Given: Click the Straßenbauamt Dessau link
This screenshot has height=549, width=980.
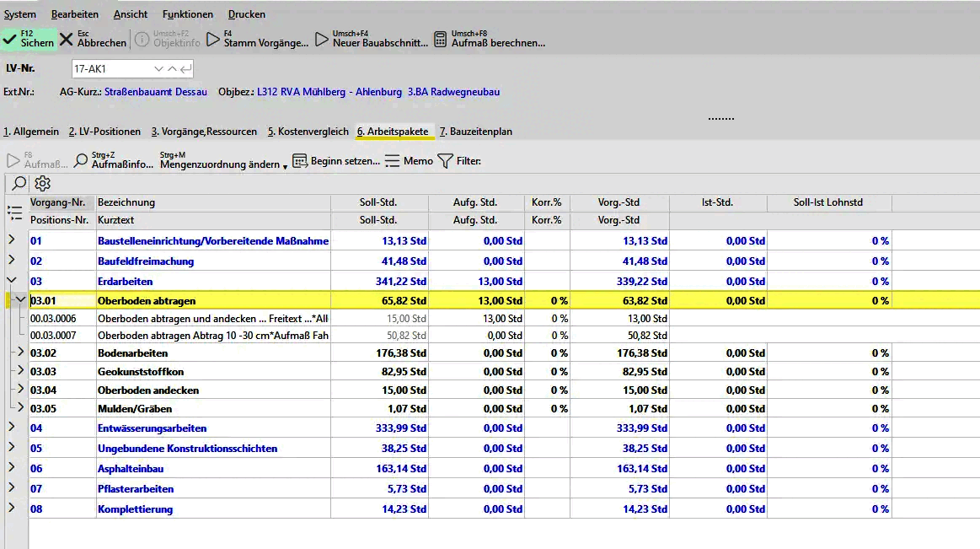Looking at the screenshot, I should pyautogui.click(x=156, y=92).
